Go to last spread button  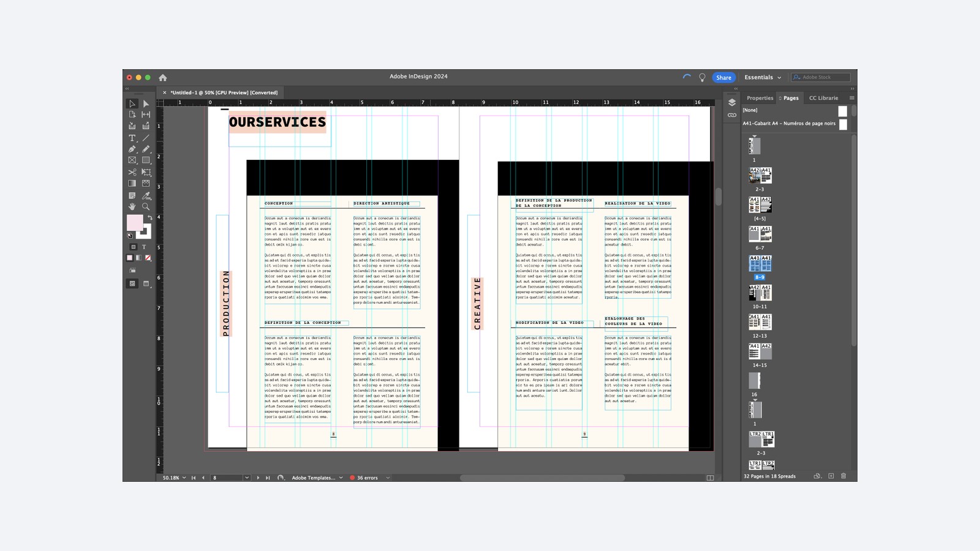pyautogui.click(x=268, y=478)
